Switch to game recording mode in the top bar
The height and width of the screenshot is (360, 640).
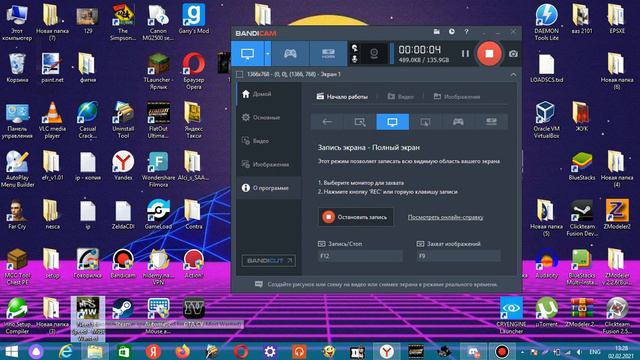coord(290,53)
